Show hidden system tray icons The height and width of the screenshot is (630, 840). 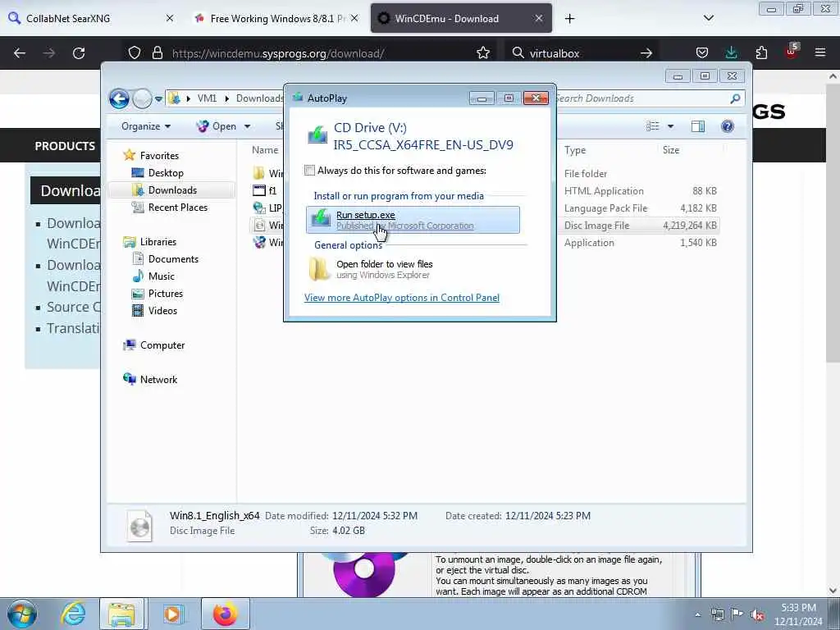pyautogui.click(x=697, y=615)
